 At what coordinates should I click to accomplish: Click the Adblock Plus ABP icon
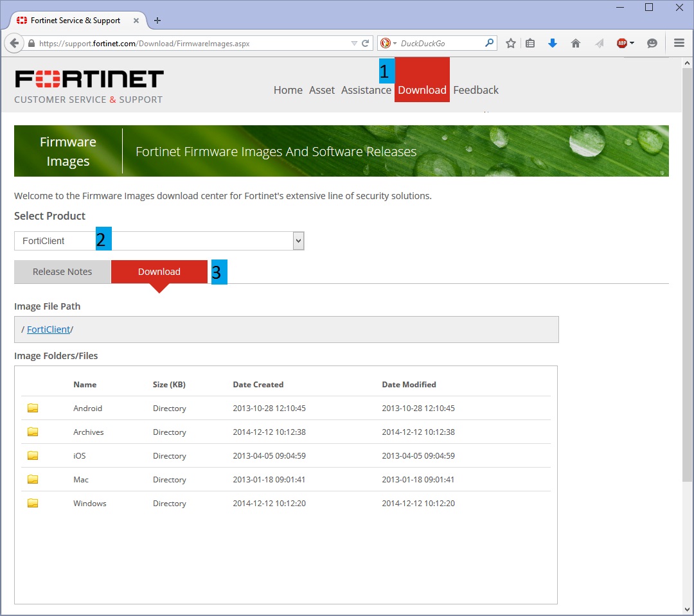pos(622,43)
